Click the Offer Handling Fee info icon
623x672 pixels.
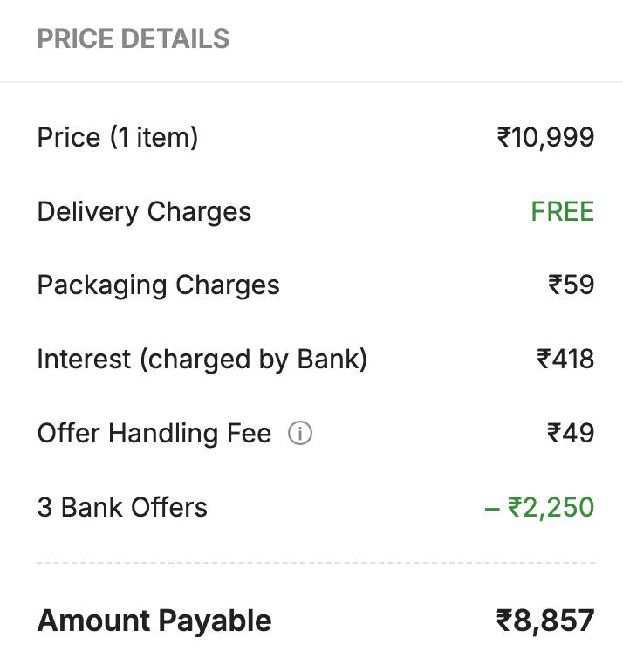(x=300, y=433)
